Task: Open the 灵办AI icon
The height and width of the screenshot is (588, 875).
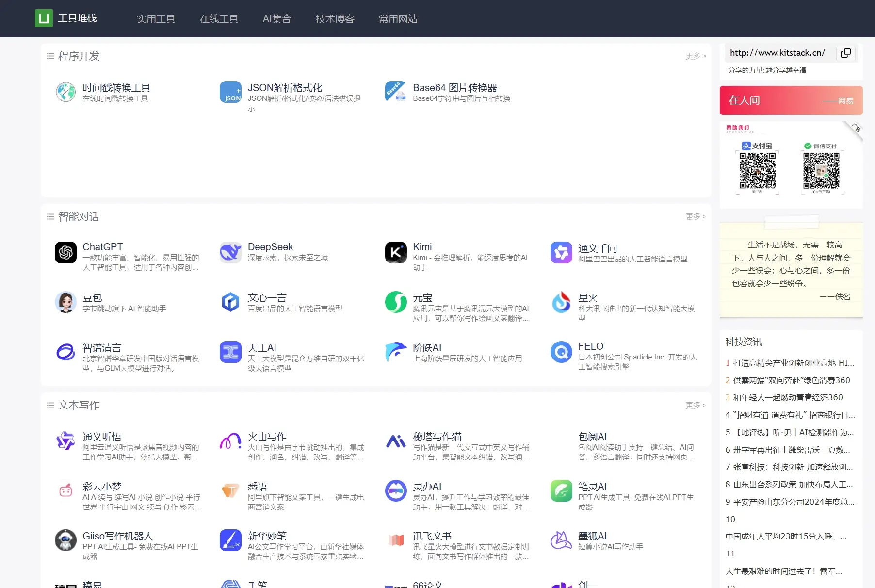Action: (x=396, y=490)
